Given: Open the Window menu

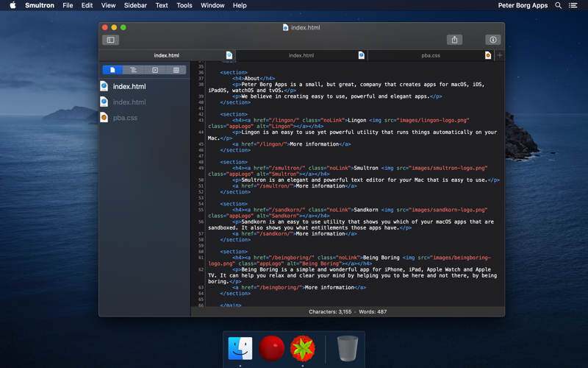Looking at the screenshot, I should (212, 5).
